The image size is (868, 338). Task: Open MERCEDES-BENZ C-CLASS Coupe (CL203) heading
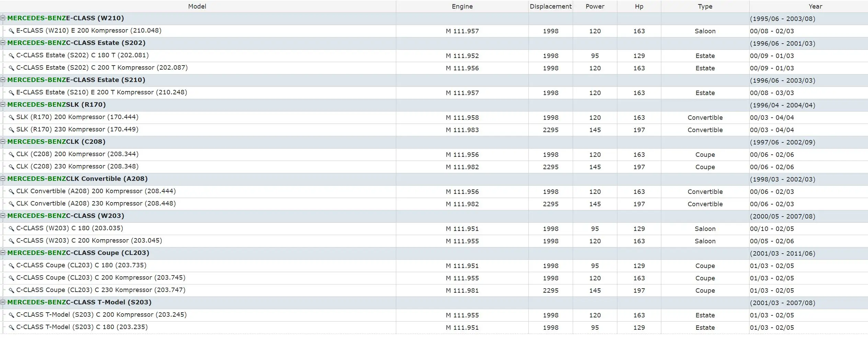[x=78, y=253]
